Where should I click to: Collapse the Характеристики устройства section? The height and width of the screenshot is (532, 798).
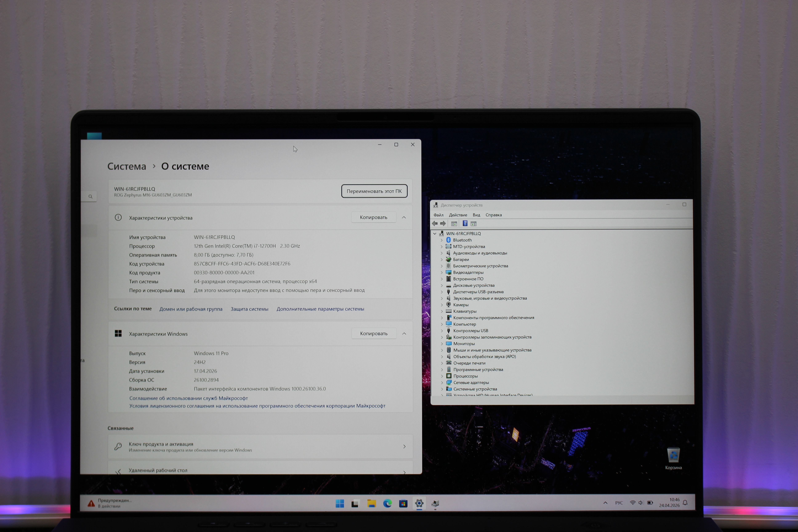(404, 218)
